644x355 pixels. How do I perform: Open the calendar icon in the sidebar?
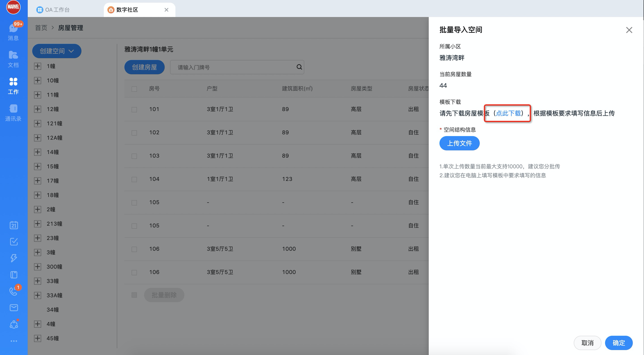point(13,225)
